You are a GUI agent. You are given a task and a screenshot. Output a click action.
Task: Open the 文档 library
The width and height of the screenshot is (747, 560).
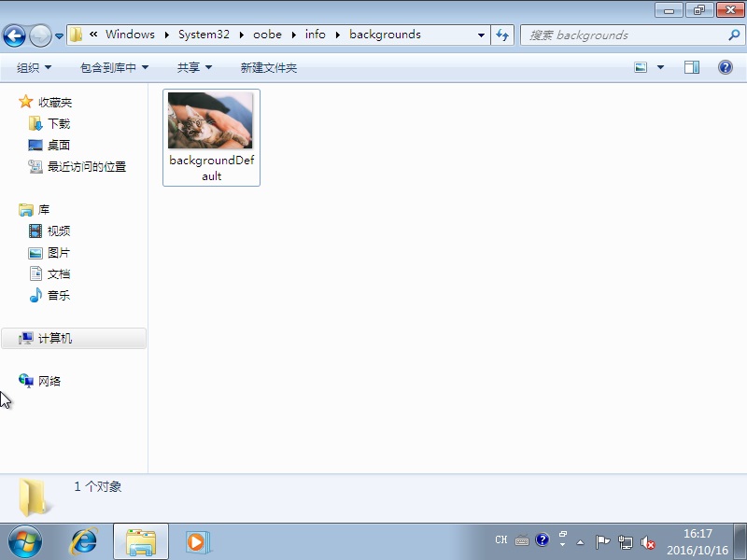(59, 273)
